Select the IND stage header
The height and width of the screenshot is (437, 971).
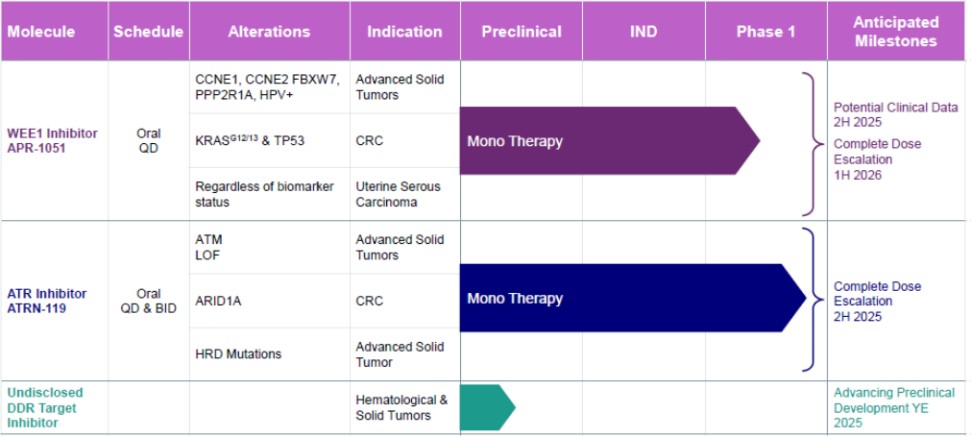click(644, 31)
